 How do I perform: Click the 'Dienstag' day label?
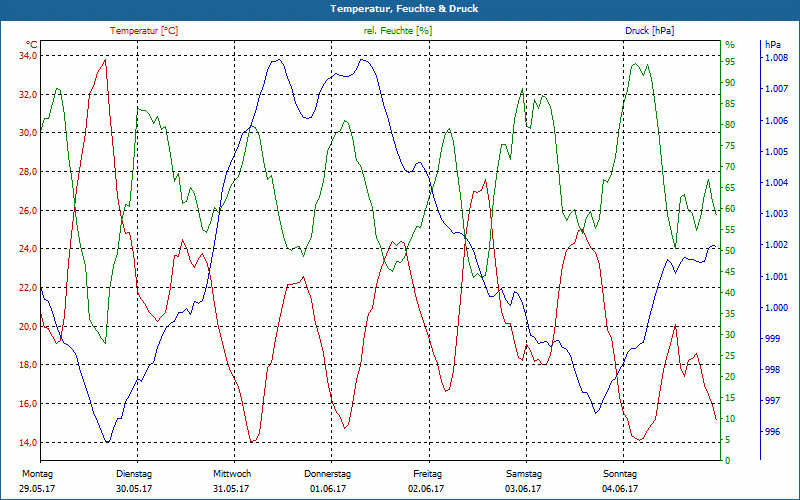tap(134, 474)
